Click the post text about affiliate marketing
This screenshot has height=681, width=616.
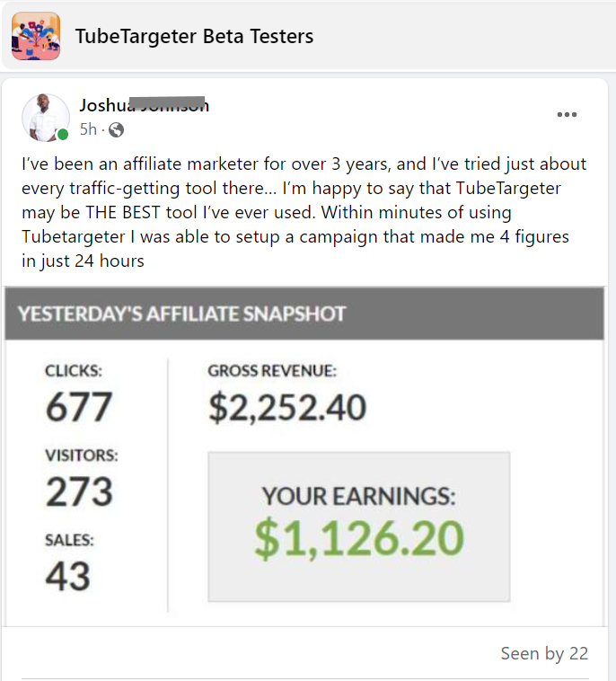click(304, 212)
